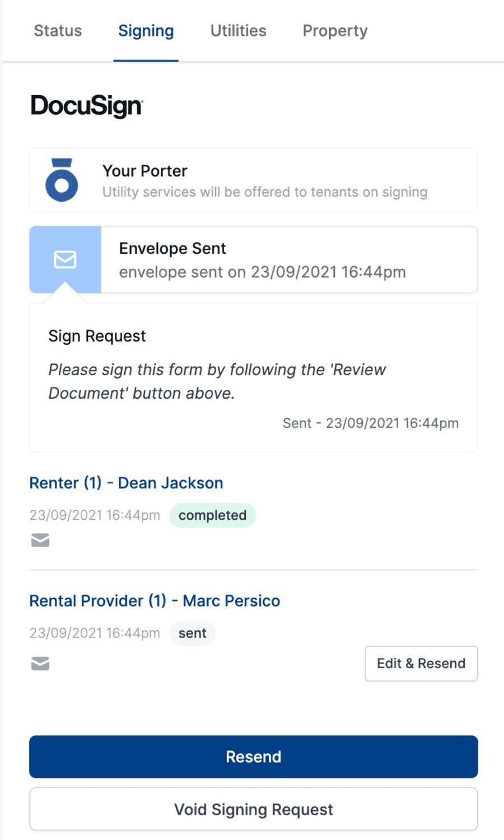This screenshot has height=840, width=504.
Task: Click the Envelope Sent mail icon
Action: click(x=65, y=259)
